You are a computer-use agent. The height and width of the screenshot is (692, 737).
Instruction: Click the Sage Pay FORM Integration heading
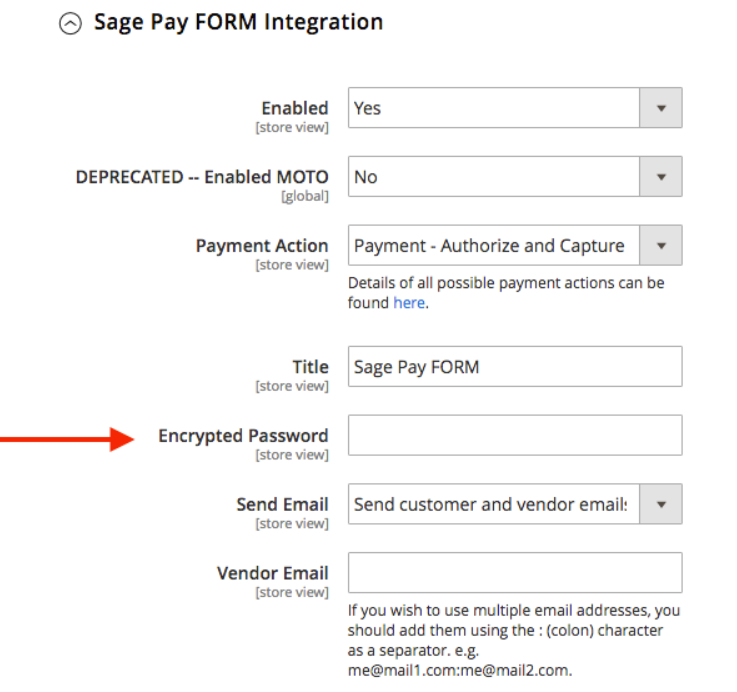[238, 22]
